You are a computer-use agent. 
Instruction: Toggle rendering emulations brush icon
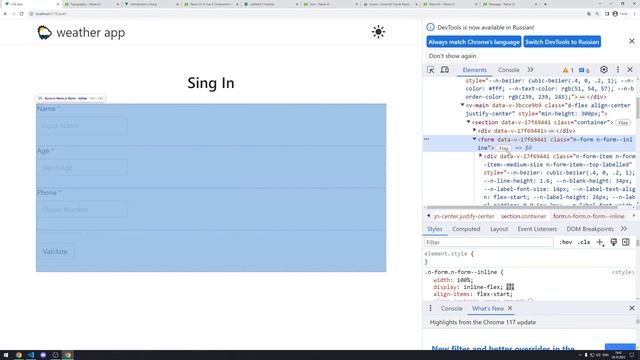(x=613, y=242)
